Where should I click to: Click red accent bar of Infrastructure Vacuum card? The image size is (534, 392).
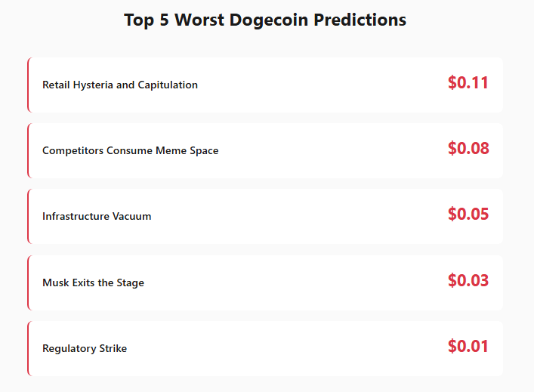coord(29,216)
